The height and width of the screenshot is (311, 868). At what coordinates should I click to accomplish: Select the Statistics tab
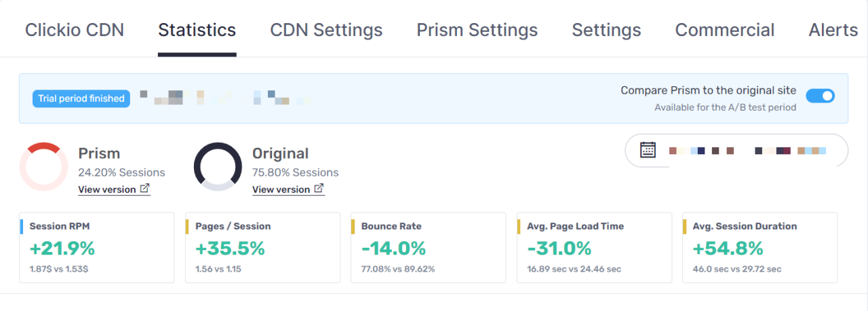tap(197, 30)
